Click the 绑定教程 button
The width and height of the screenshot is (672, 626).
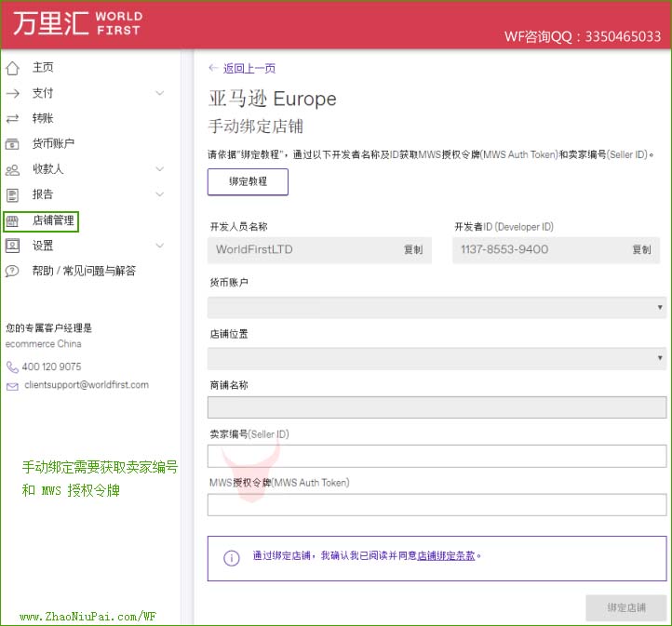pyautogui.click(x=248, y=182)
